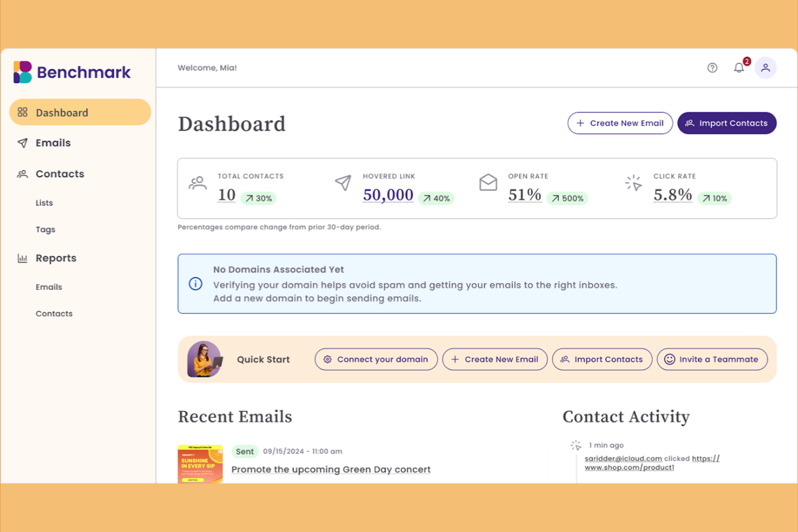Click the Total Contacts people icon

pos(198,183)
